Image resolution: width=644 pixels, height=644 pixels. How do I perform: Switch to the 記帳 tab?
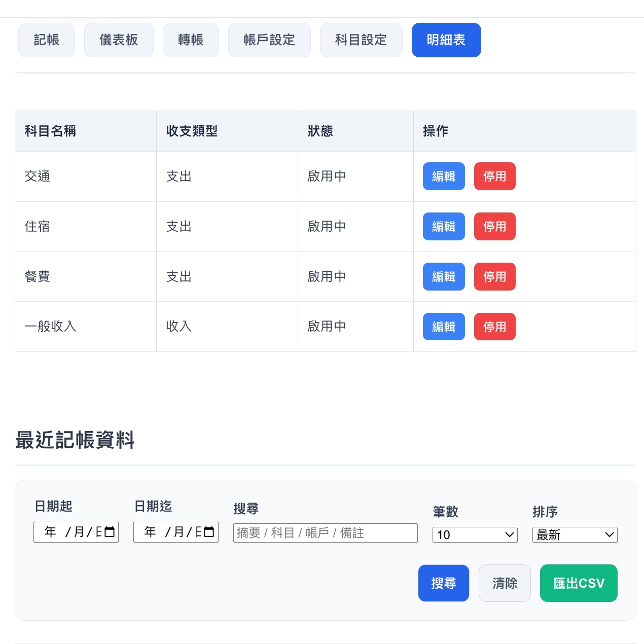(x=47, y=40)
